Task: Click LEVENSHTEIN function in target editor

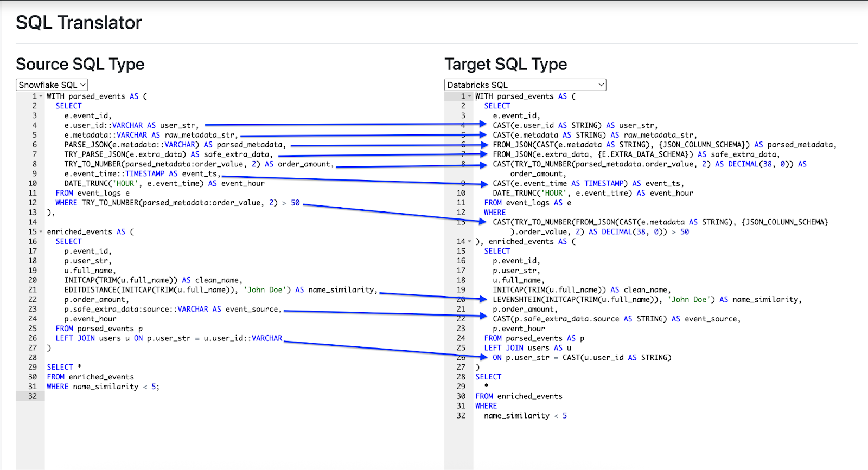Action: [x=518, y=300]
